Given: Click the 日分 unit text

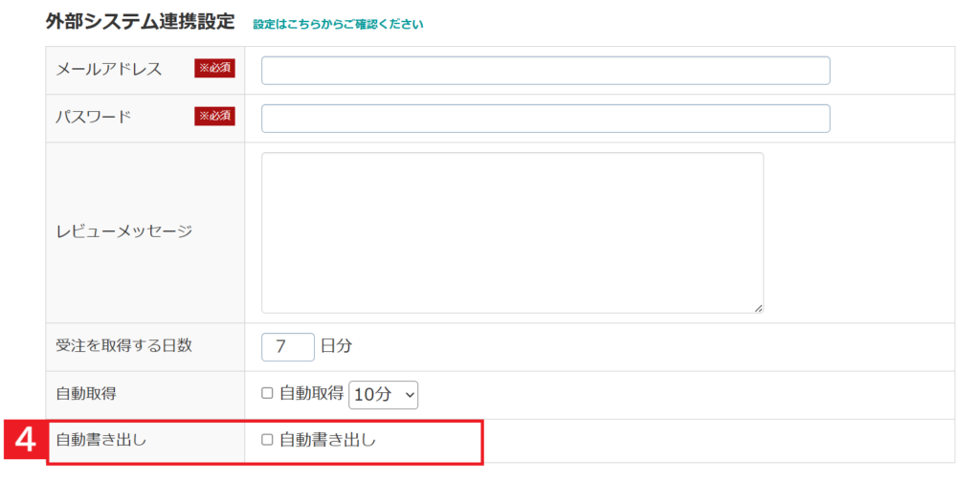Looking at the screenshot, I should 336,346.
